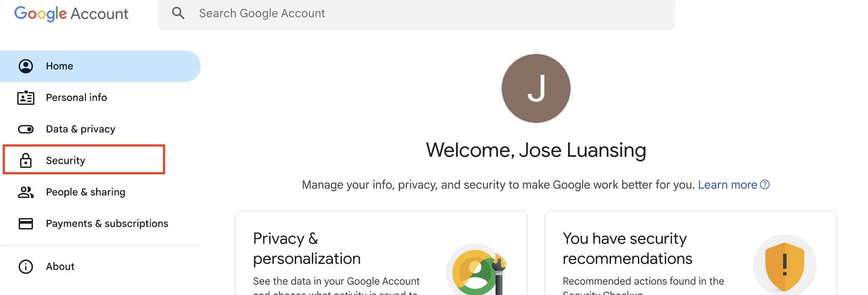Click the Home profile circle icon
The width and height of the screenshot is (868, 295).
(26, 66)
